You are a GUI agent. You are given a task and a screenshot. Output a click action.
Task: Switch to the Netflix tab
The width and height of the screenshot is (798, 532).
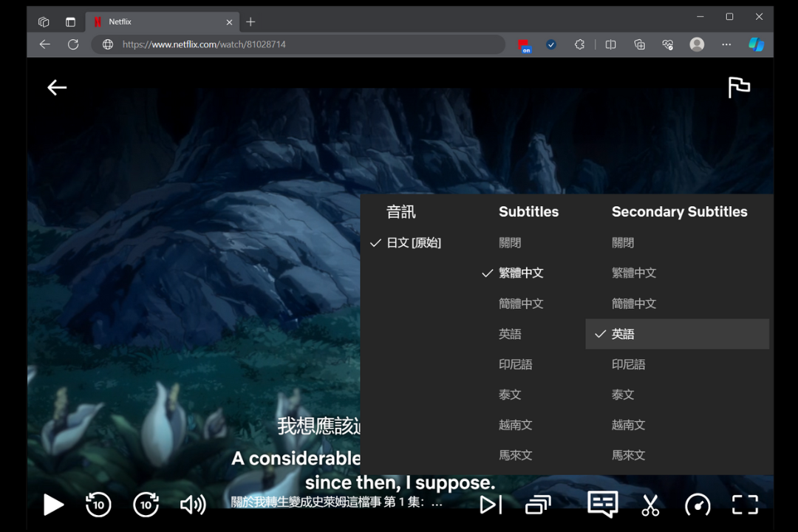tap(162, 22)
